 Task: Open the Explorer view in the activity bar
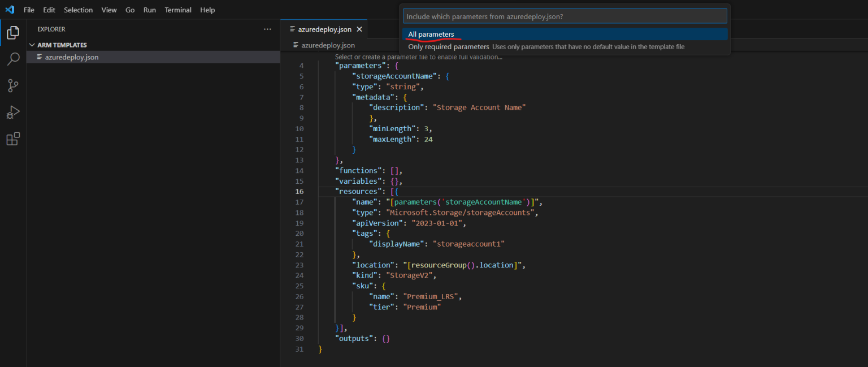[x=12, y=32]
